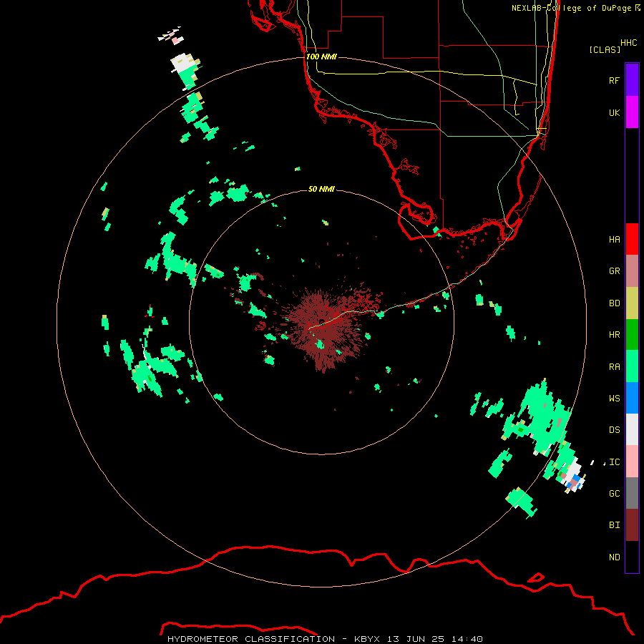Viewport: 644px width, 644px height.
Task: Click the gray GC legend swatch
Action: (x=632, y=493)
